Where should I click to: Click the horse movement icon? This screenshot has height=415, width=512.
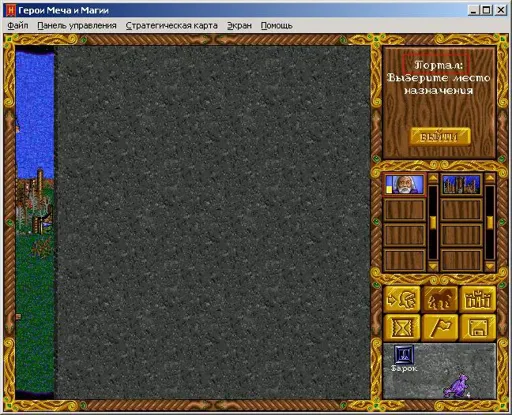pyautogui.click(x=440, y=299)
